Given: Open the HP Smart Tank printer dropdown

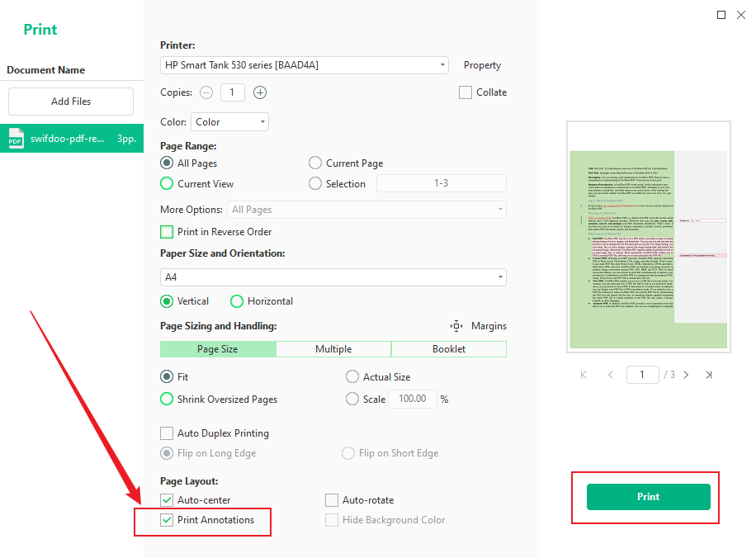Looking at the screenshot, I should coord(442,64).
